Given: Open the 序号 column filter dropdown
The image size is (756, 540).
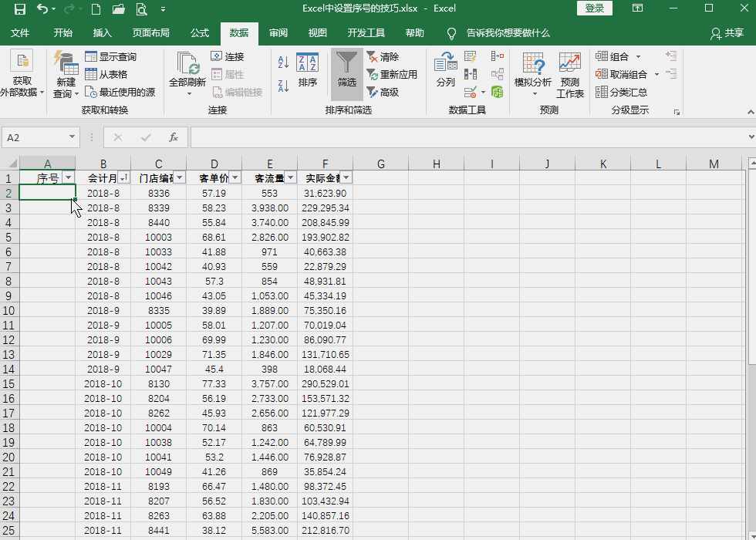Looking at the screenshot, I should coord(68,177).
